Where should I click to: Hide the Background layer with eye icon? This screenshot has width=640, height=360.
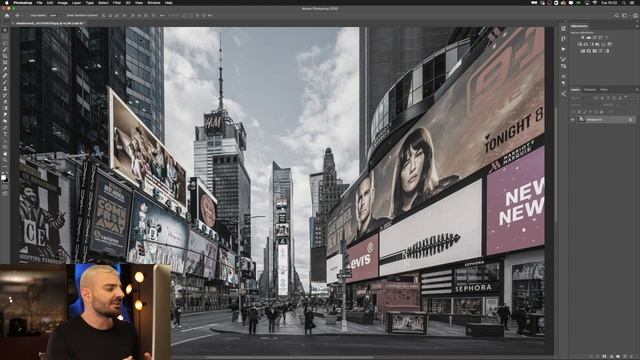tap(572, 120)
